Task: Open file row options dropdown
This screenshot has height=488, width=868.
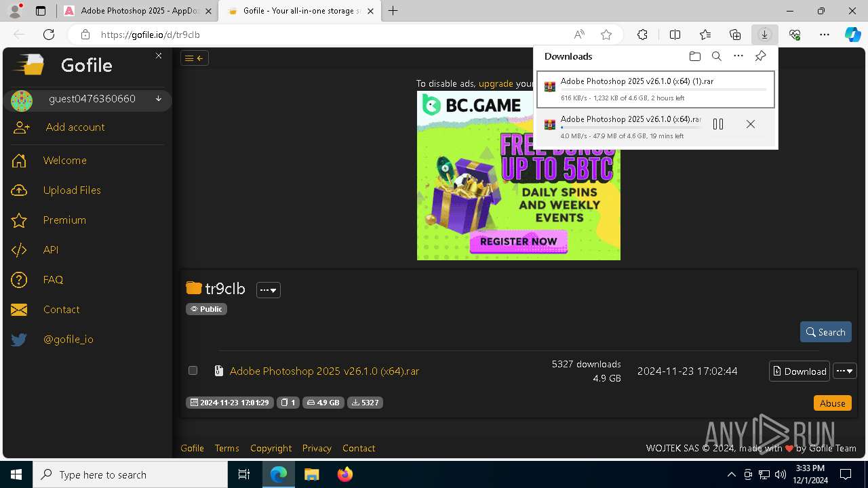Action: pos(845,371)
